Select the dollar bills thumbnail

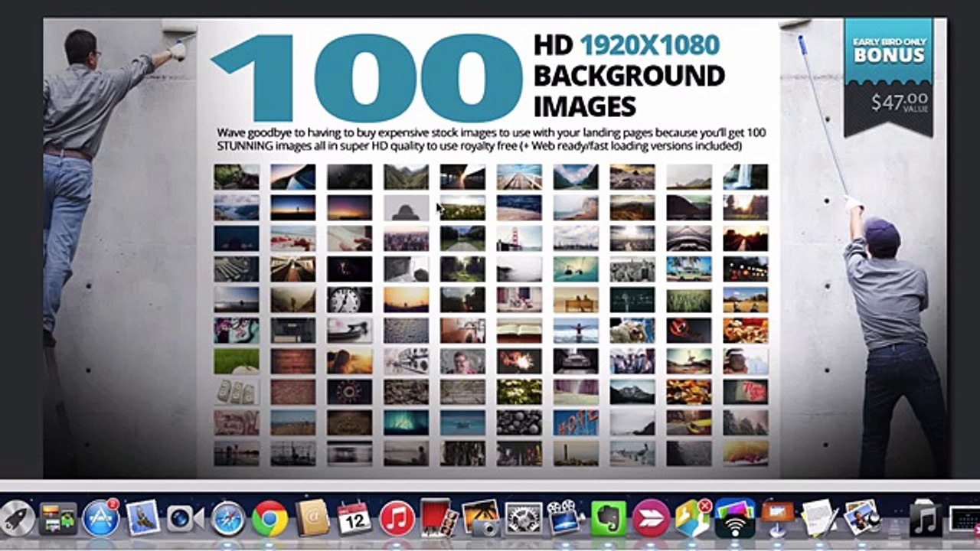[237, 391]
